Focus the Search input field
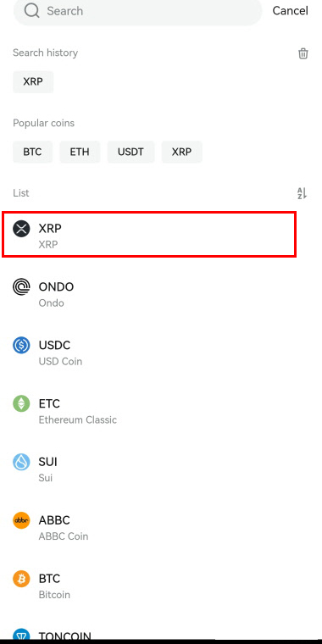Viewport: 322px width, 644px height. tap(137, 11)
